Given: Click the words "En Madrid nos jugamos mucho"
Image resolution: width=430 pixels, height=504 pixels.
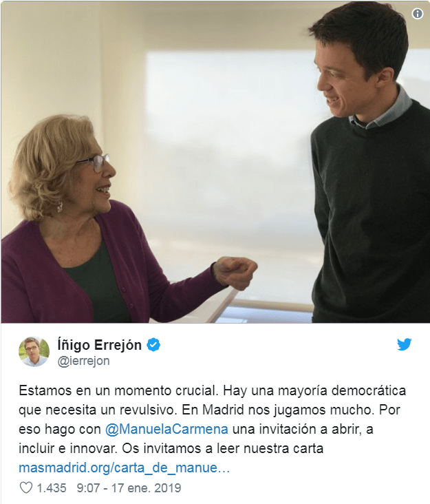Looking at the screenshot, I should click(x=279, y=410).
